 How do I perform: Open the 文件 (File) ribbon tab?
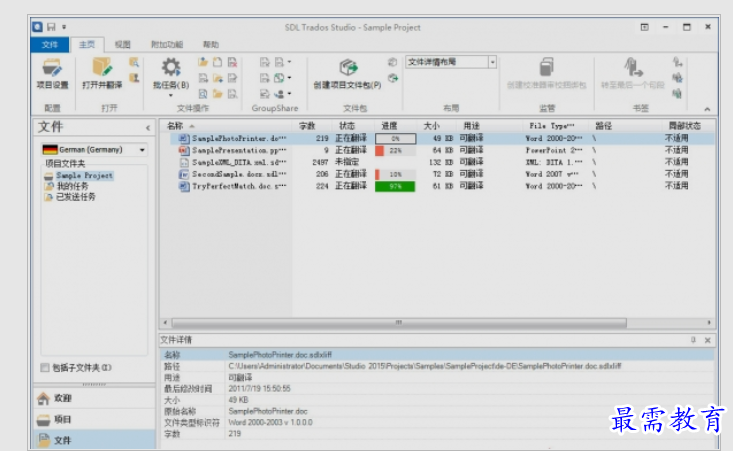(x=50, y=44)
